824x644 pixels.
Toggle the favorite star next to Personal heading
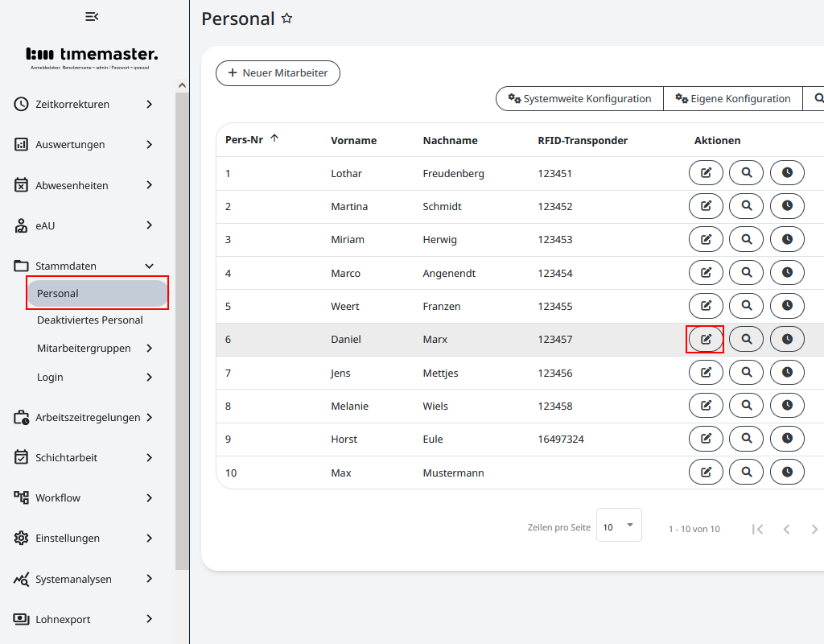tap(286, 18)
